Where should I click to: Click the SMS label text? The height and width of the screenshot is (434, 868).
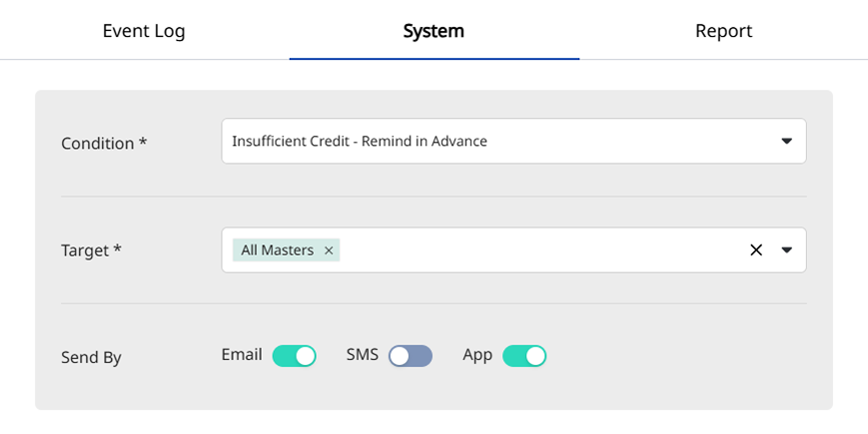coord(363,354)
